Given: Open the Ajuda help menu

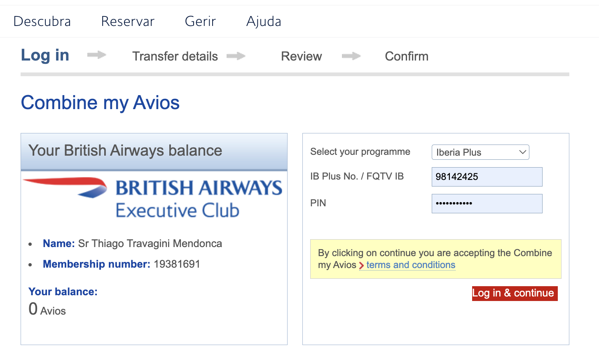Looking at the screenshot, I should (264, 21).
